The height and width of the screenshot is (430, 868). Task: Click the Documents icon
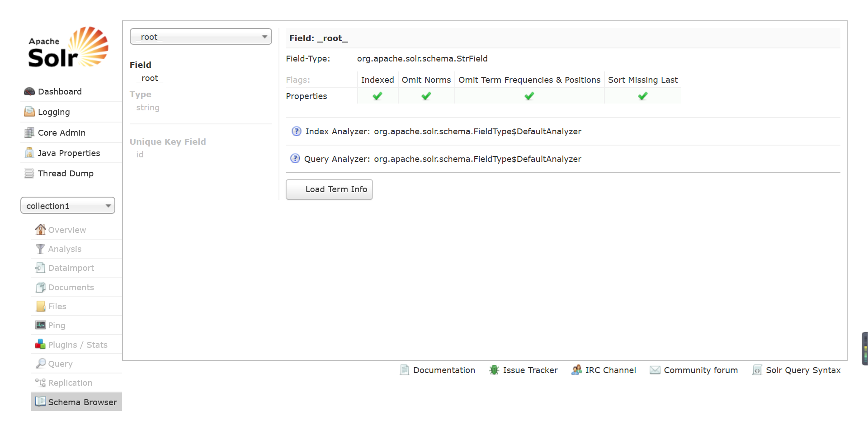pos(41,287)
